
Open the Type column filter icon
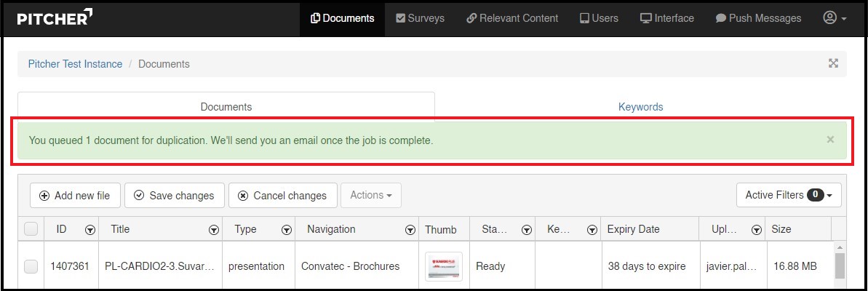click(287, 230)
